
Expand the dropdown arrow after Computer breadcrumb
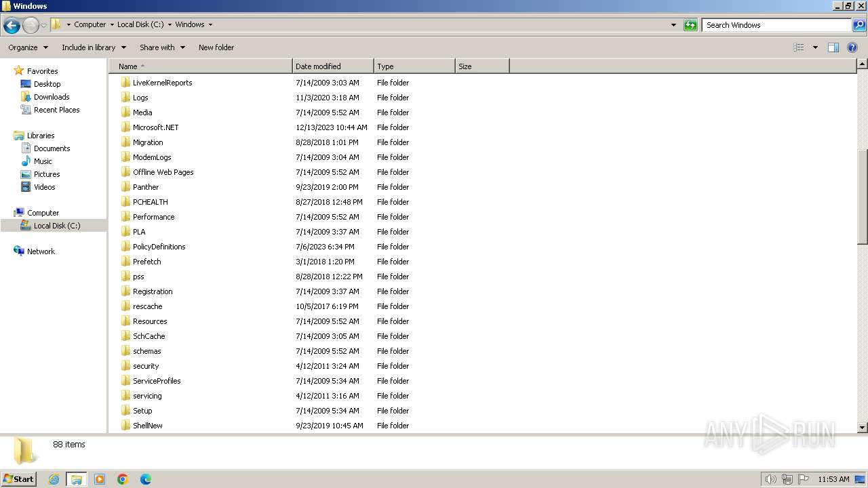[x=112, y=24]
